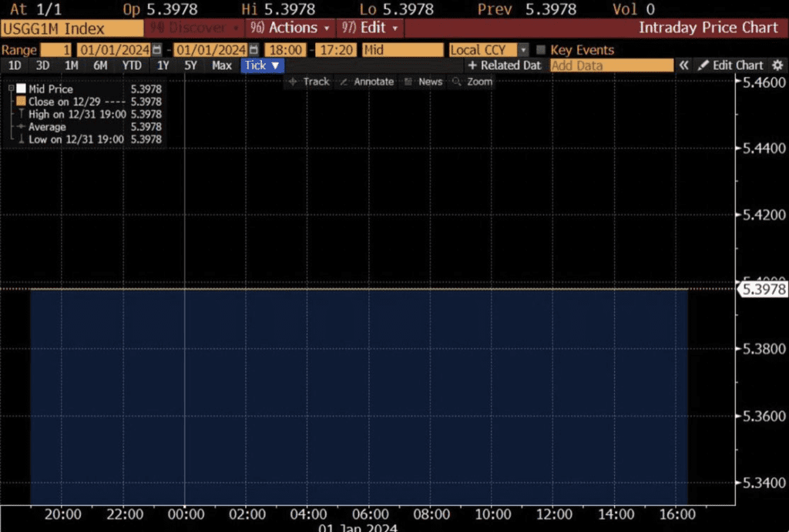The height and width of the screenshot is (532, 789).
Task: Open start date calendar picker icon
Action: pos(157,50)
